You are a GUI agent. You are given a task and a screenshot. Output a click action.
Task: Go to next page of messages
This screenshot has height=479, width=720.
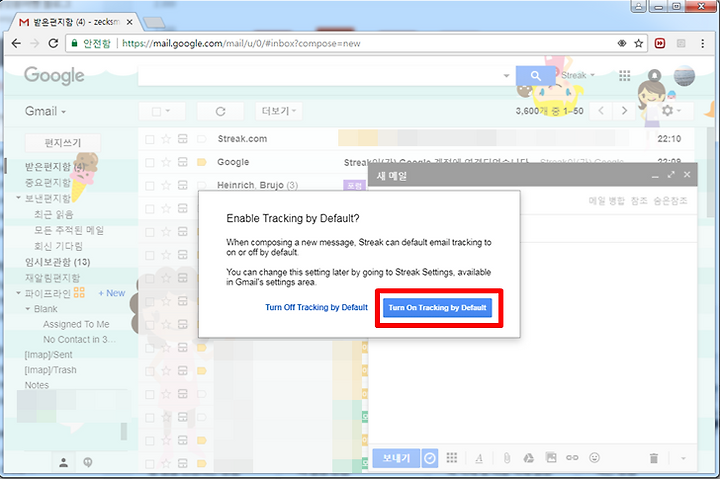(x=624, y=111)
